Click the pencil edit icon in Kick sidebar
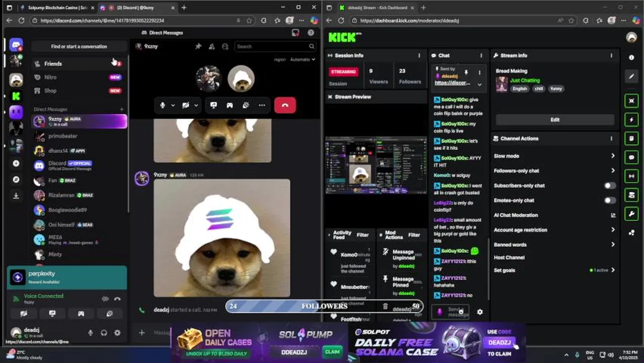The height and width of the screenshot is (363, 644). [x=631, y=77]
